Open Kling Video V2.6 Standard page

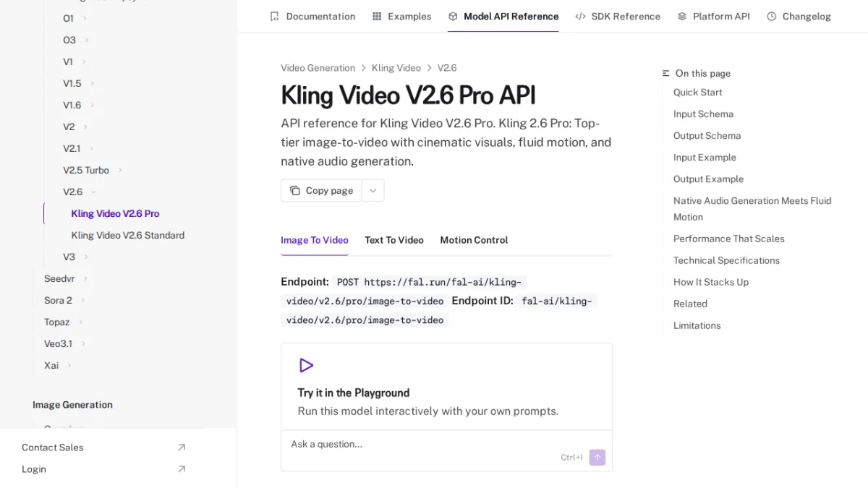pyautogui.click(x=127, y=235)
